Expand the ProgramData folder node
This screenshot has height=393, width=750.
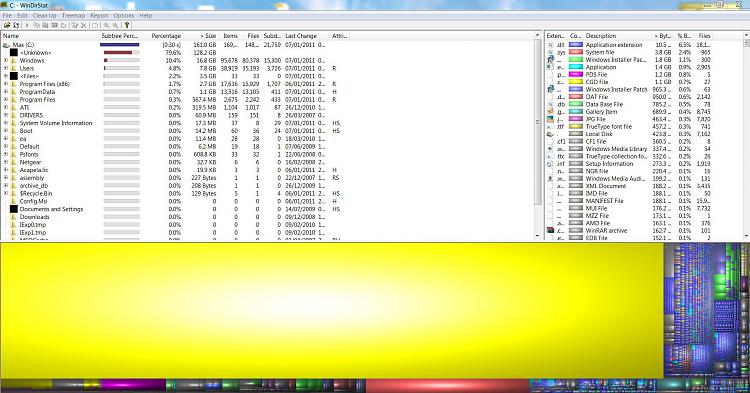tap(6, 92)
